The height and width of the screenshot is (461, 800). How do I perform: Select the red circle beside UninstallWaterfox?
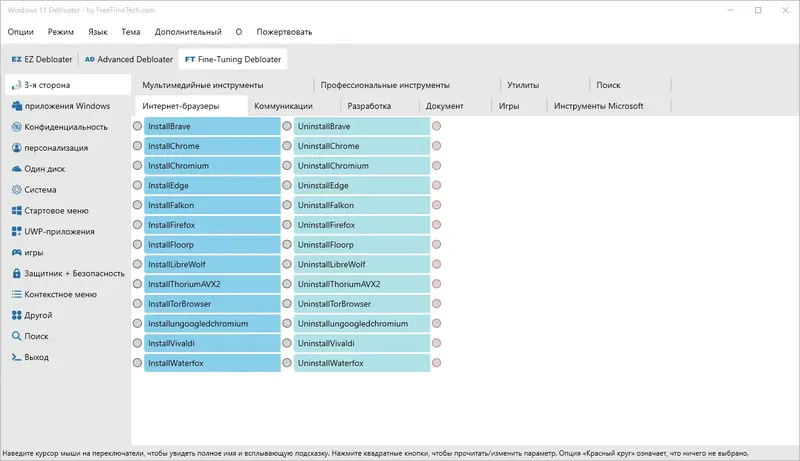(x=436, y=363)
